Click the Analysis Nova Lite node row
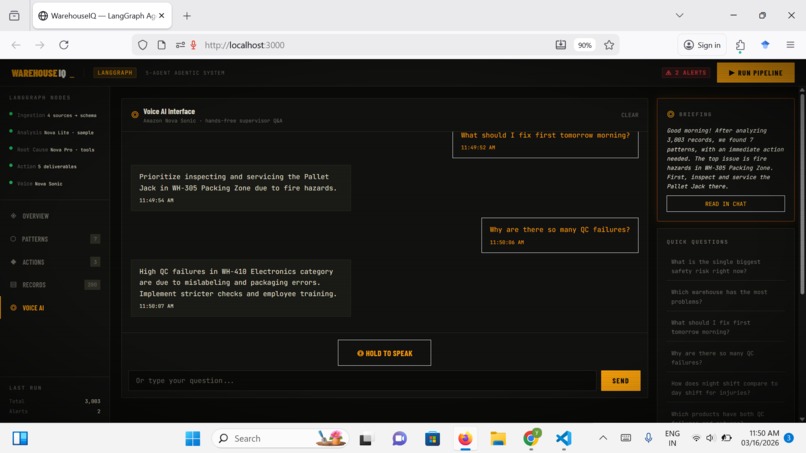 pos(51,133)
